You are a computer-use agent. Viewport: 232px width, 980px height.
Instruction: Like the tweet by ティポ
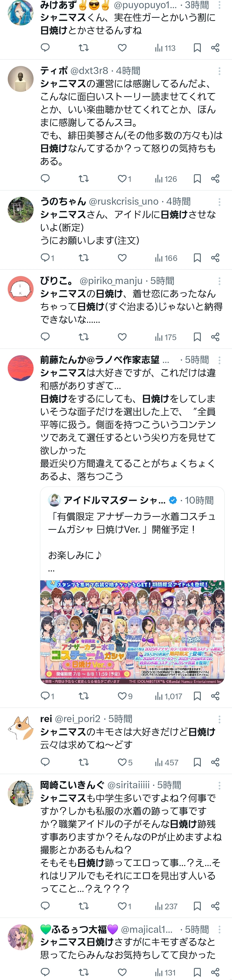124,179
